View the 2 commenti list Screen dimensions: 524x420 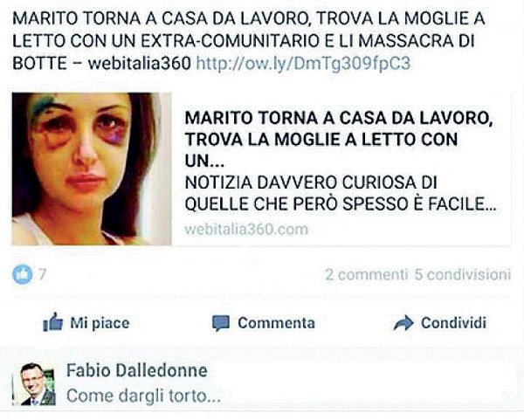tap(366, 275)
